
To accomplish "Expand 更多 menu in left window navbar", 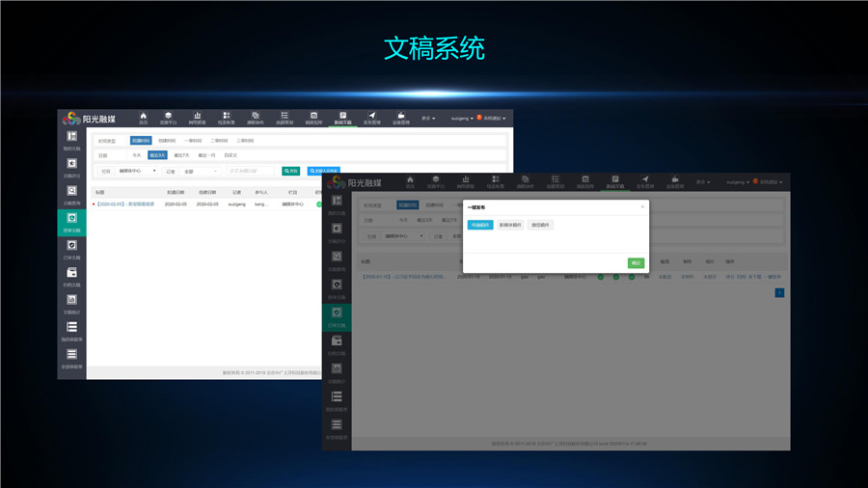I will pyautogui.click(x=428, y=119).
